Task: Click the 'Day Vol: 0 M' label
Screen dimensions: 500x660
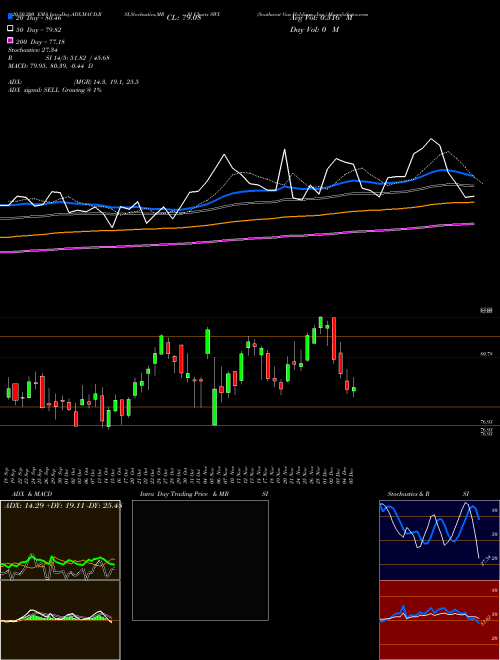Action: tap(314, 30)
